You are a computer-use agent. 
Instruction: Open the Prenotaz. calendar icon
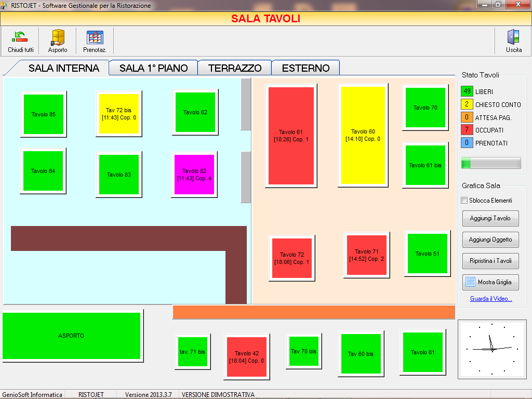click(x=95, y=37)
